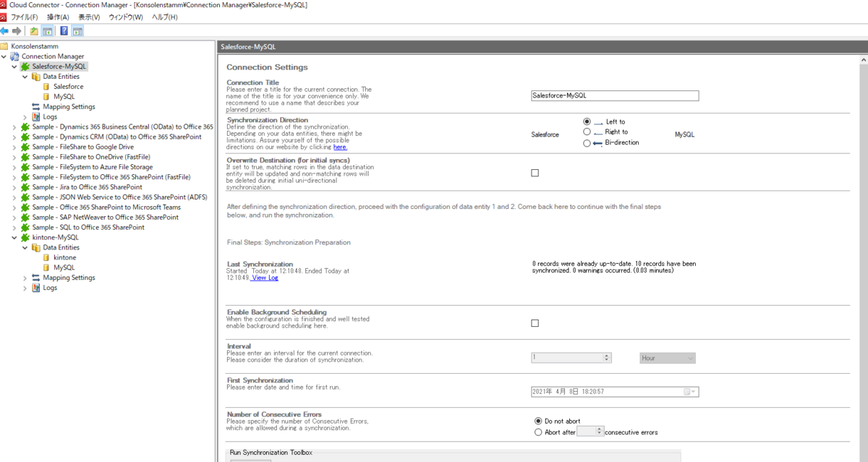Click the kintone data entity cylinder icon
The height and width of the screenshot is (462, 868).
47,257
